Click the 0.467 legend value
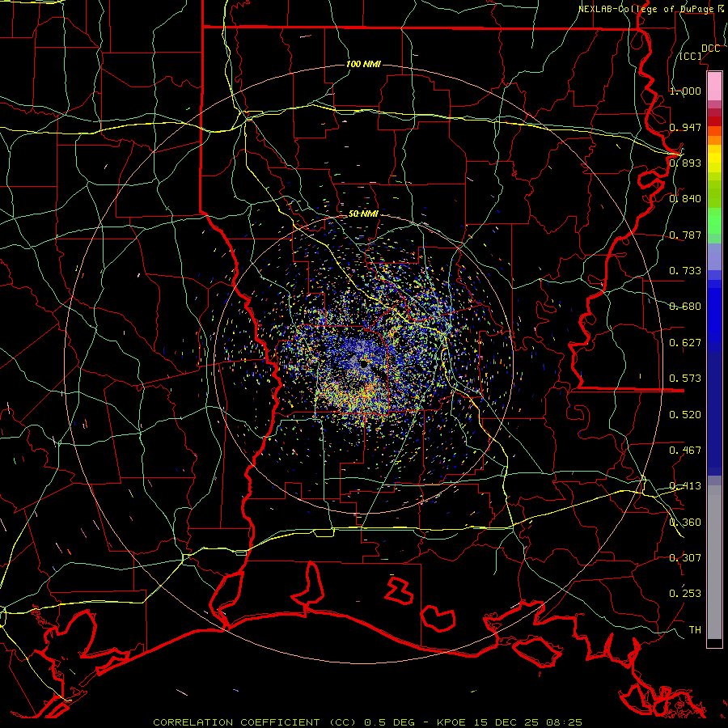This screenshot has height=728, width=728. click(x=685, y=451)
